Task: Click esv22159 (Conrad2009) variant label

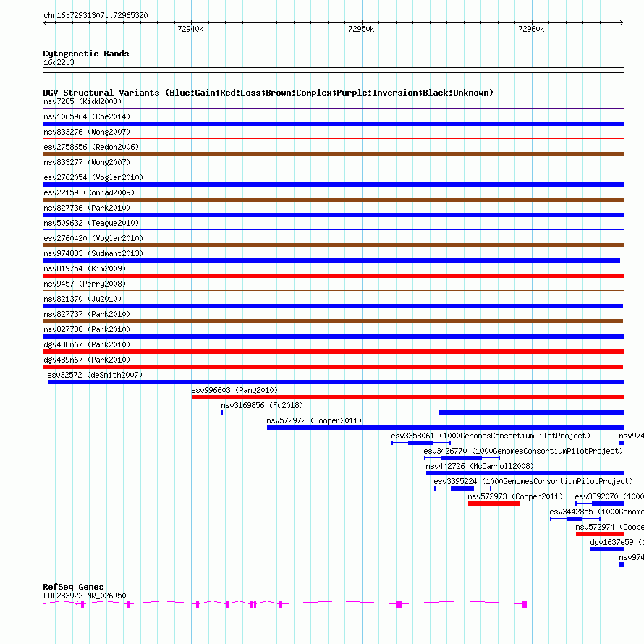Action: coord(89,192)
